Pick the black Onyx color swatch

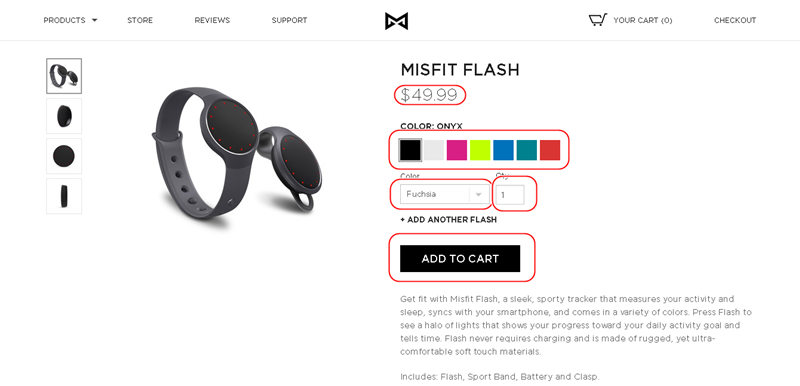(410, 150)
